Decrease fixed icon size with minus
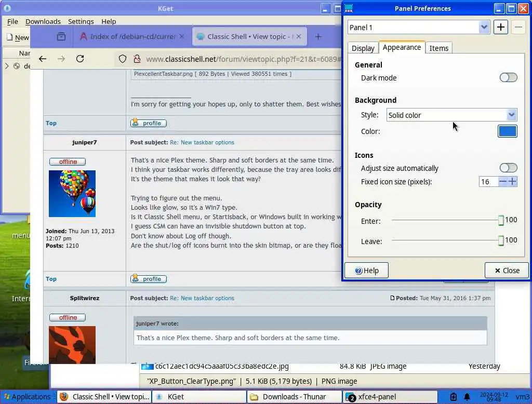The image size is (532, 404). [503, 181]
